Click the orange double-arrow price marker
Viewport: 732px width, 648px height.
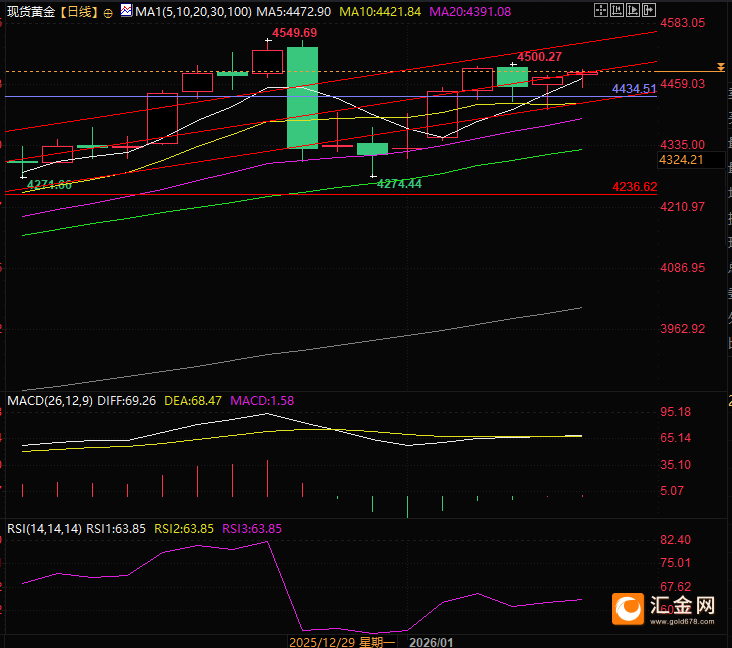click(x=721, y=67)
